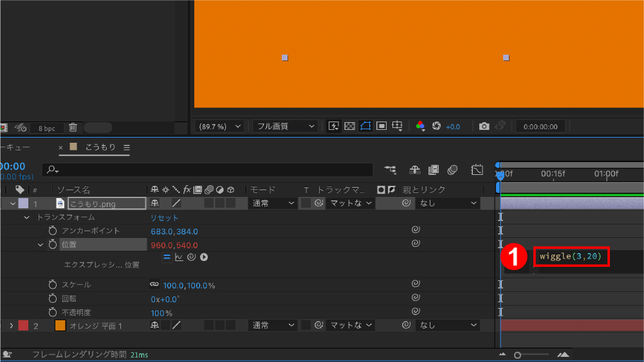Open blend mode 通常 dropdown for layer 1
The height and width of the screenshot is (362, 644).
pos(273,203)
